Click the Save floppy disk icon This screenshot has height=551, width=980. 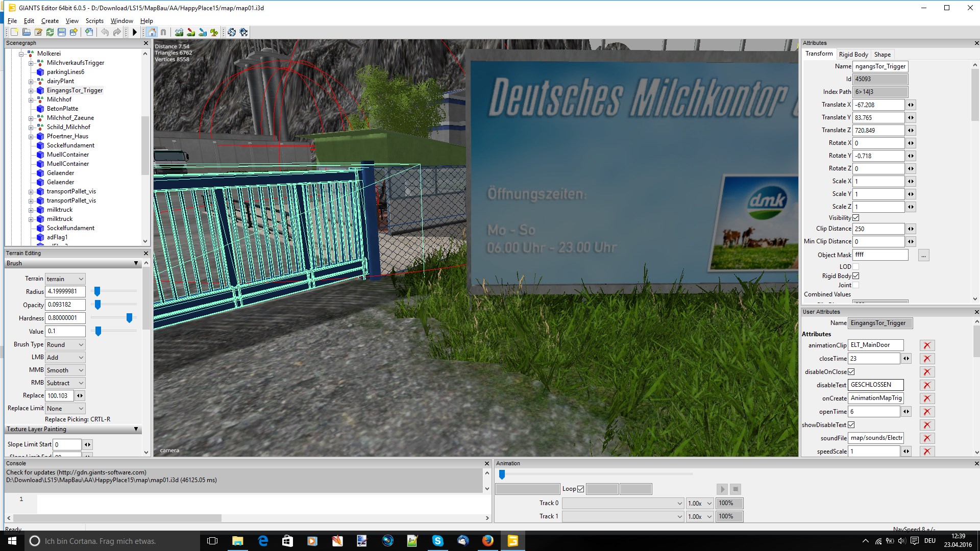pos(62,32)
